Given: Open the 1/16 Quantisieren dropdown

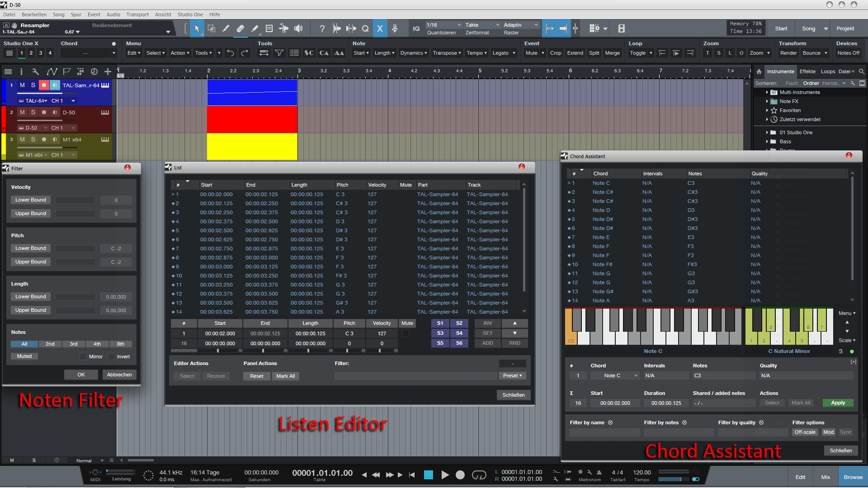Looking at the screenshot, I should point(444,25).
